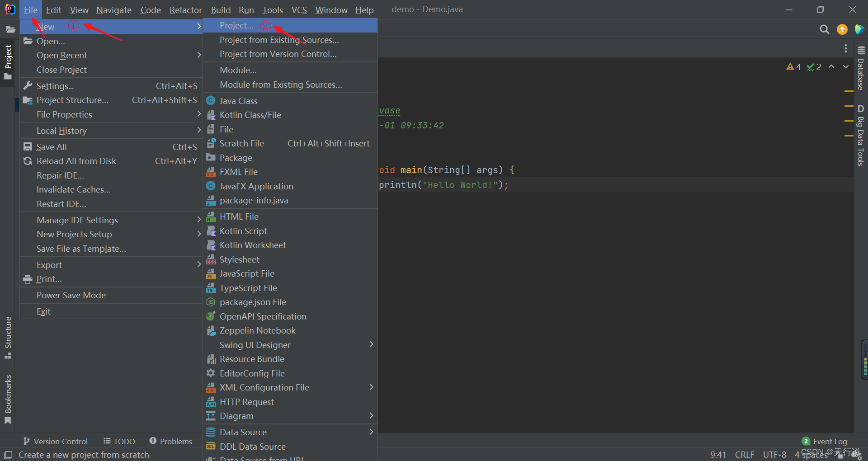Open the Build menu
Screen dimensions: 868x461
click(x=221, y=10)
